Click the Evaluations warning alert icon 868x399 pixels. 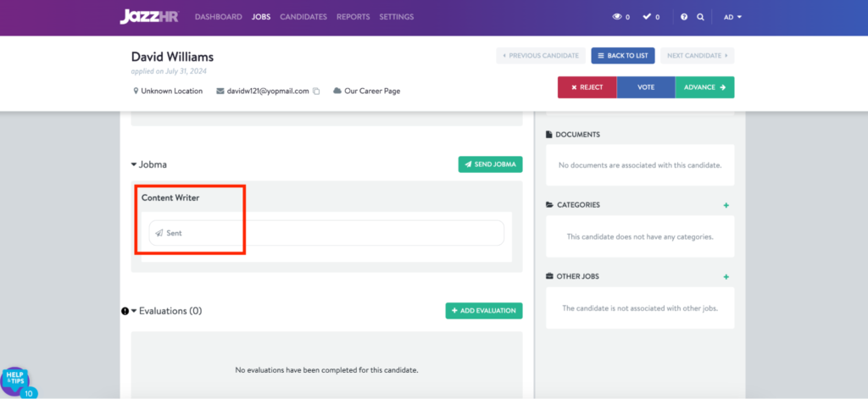[x=125, y=311]
